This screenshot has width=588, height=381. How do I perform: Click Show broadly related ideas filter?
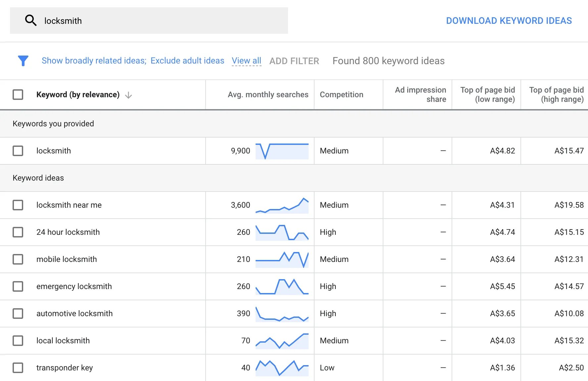pyautogui.click(x=94, y=61)
